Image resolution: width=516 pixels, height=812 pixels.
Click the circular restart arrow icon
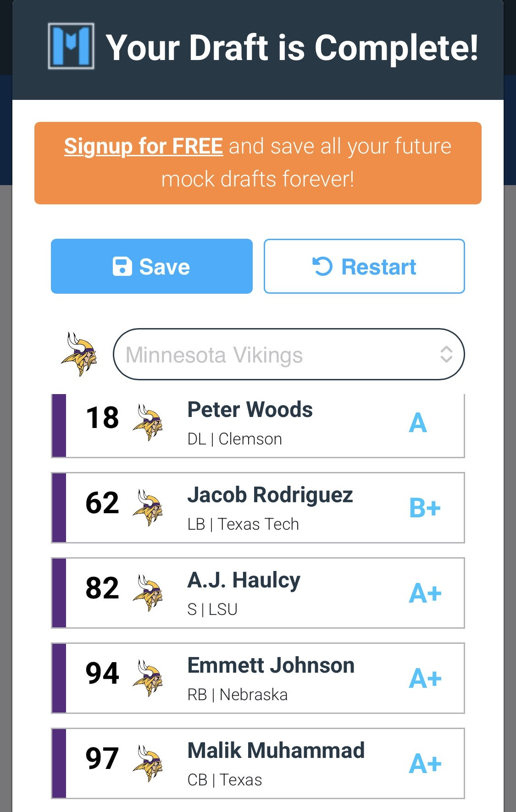(x=322, y=267)
